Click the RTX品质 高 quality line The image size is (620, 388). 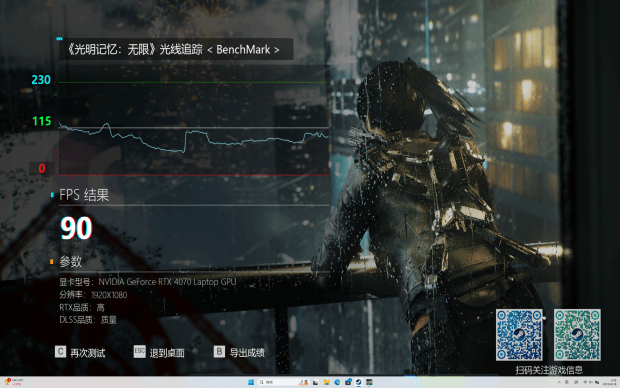(82, 308)
